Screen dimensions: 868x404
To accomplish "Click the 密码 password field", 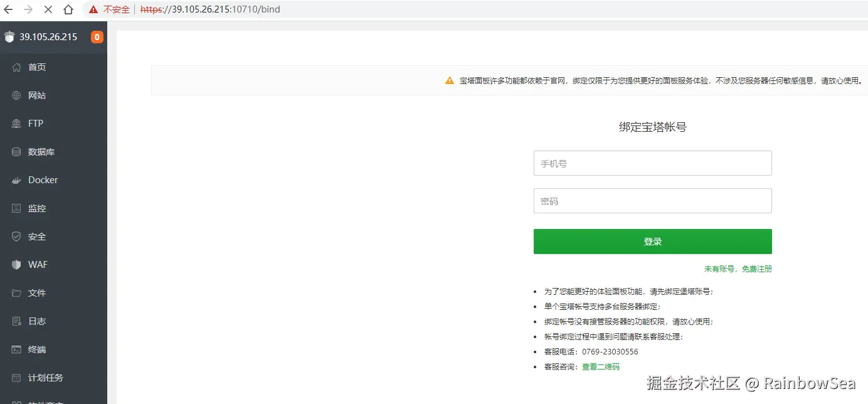I will click(x=652, y=201).
